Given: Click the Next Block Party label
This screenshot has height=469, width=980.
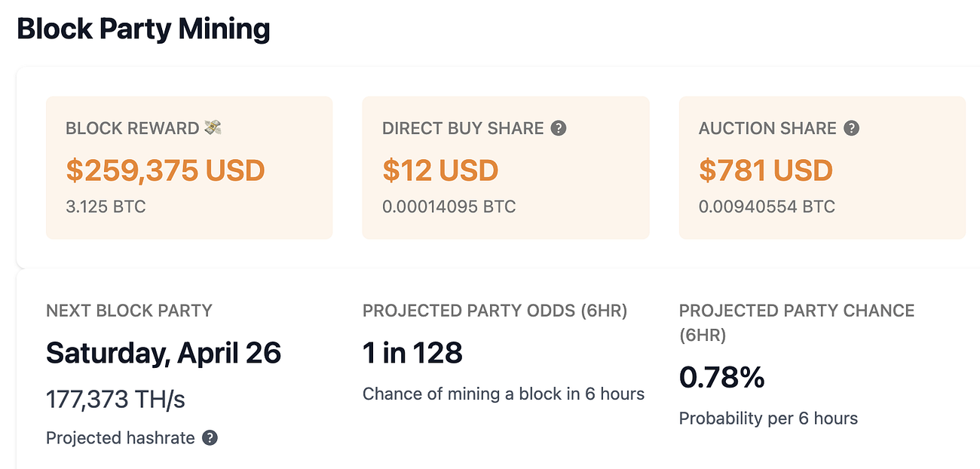Looking at the screenshot, I should [129, 311].
